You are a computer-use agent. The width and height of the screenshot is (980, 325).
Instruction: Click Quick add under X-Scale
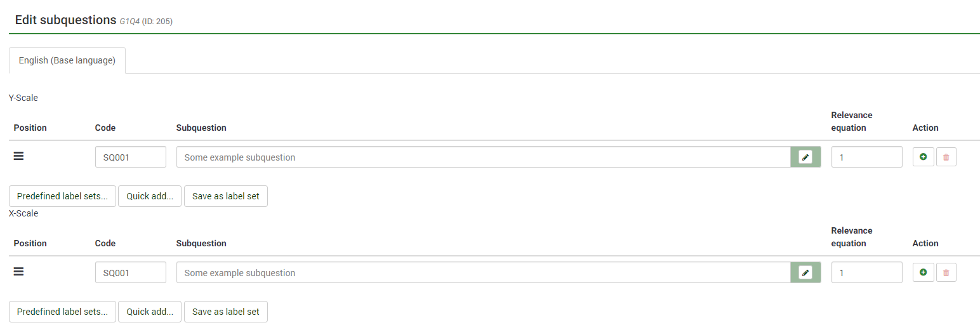(150, 312)
